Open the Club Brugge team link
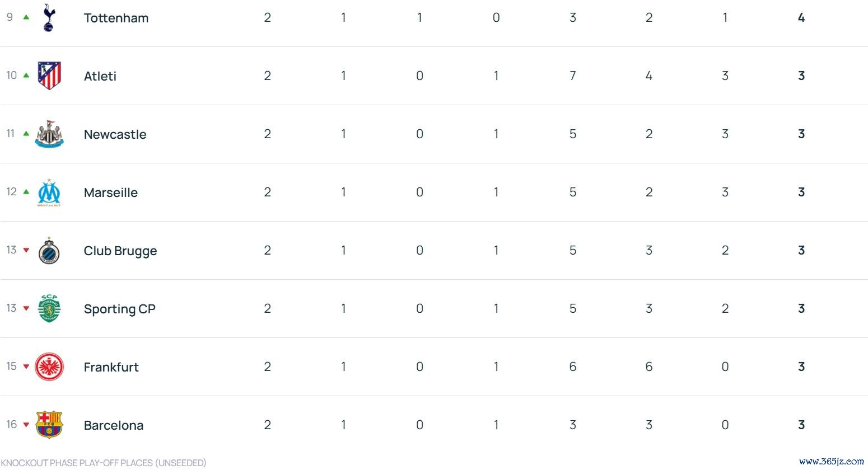 pos(120,251)
